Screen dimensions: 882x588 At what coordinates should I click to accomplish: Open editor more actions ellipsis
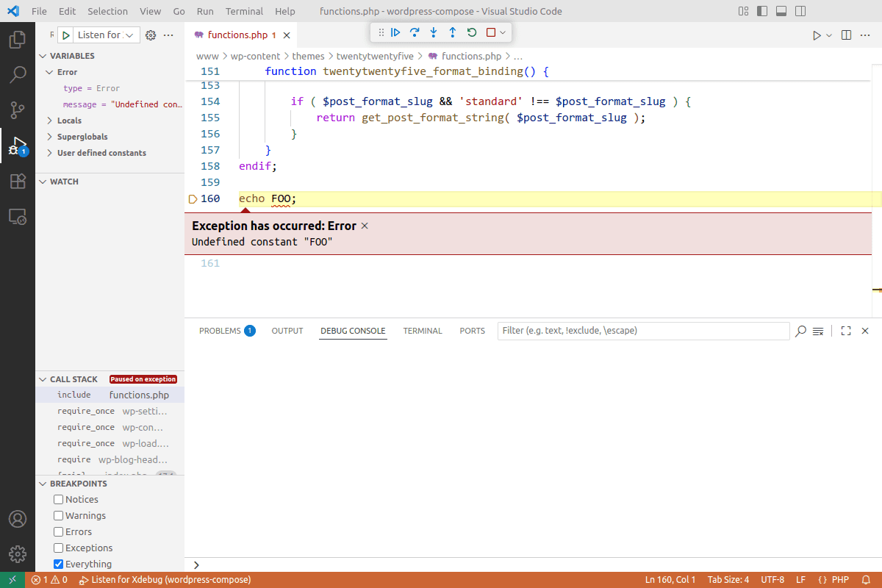[x=865, y=35]
